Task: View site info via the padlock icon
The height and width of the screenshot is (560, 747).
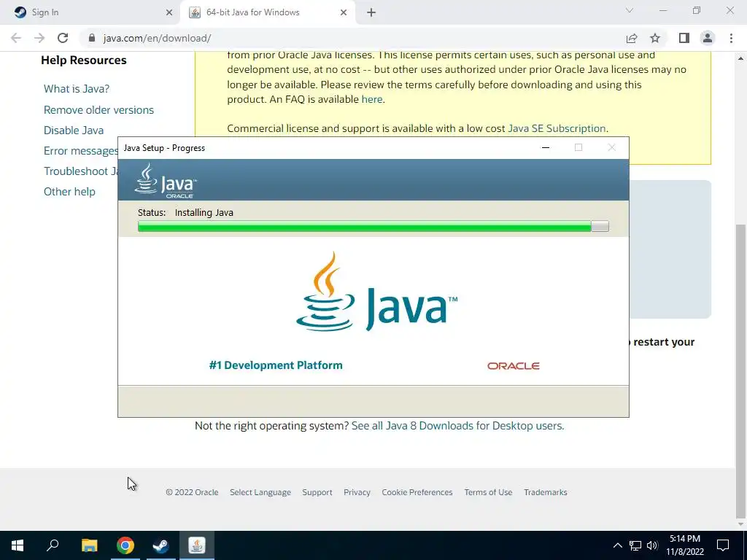Action: click(92, 38)
